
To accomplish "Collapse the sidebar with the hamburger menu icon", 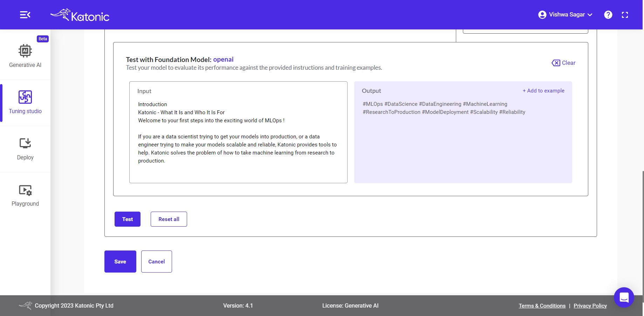I will pos(25,15).
